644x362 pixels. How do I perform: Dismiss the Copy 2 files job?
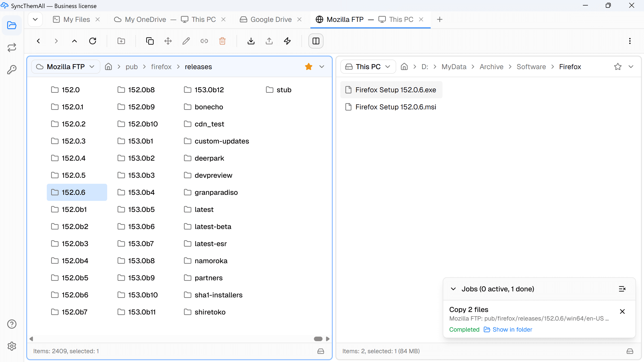622,311
